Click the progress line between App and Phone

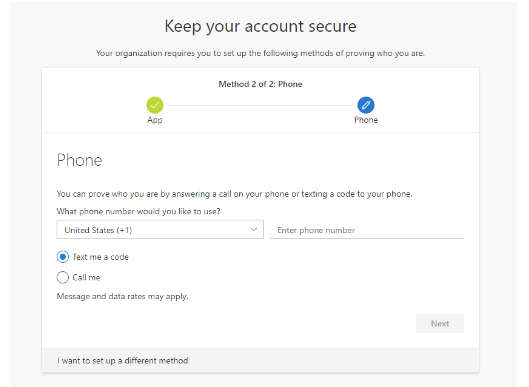tap(260, 106)
